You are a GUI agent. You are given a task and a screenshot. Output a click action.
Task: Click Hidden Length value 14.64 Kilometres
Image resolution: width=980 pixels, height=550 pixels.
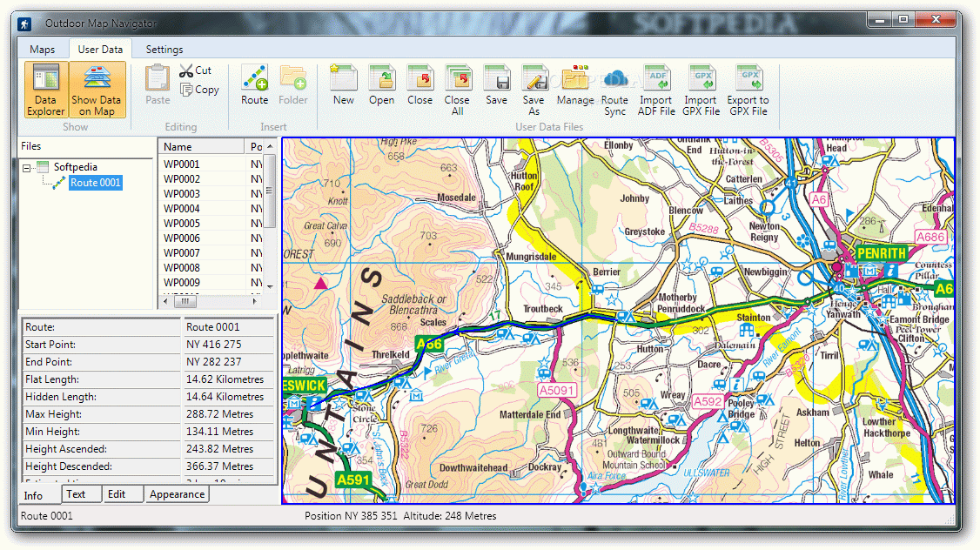(x=225, y=397)
